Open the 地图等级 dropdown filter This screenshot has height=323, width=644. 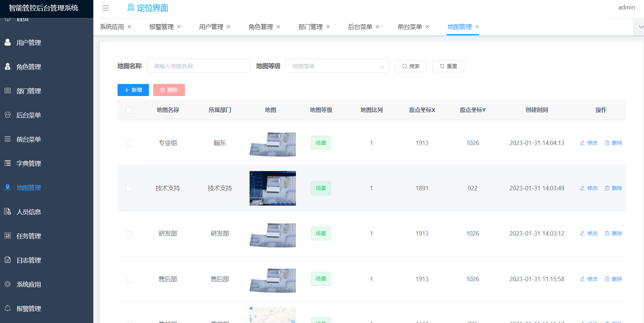tap(337, 66)
